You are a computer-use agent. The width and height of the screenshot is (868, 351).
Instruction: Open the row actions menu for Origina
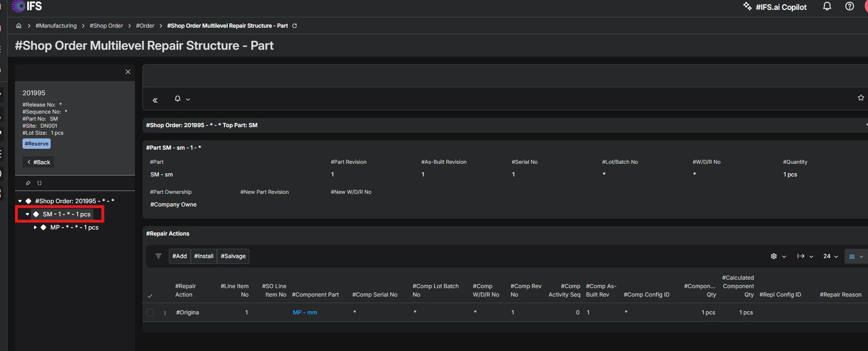(165, 313)
